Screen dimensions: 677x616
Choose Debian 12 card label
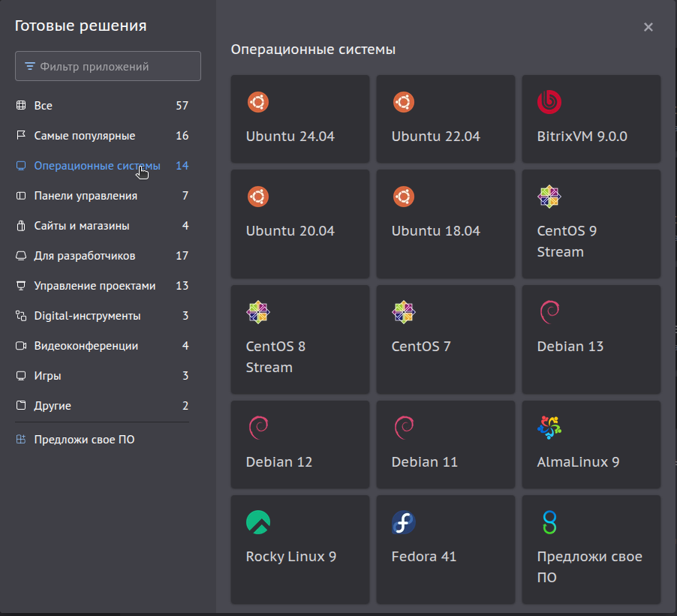tap(279, 462)
